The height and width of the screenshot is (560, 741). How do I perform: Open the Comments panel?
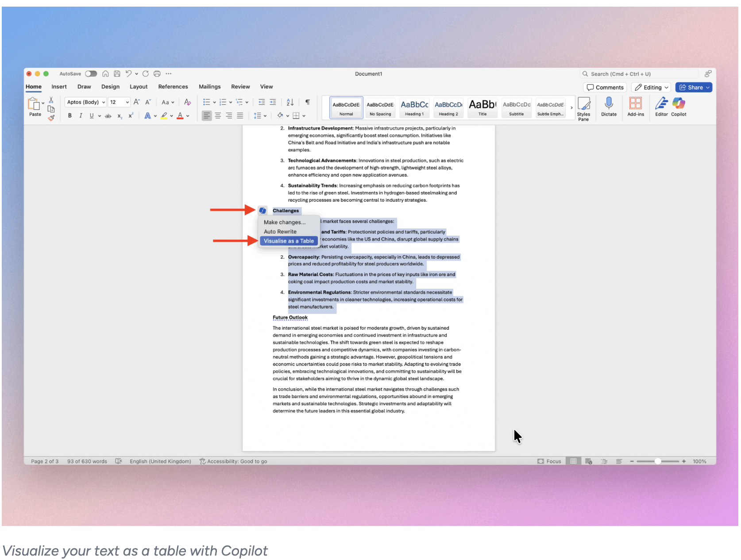pos(605,87)
